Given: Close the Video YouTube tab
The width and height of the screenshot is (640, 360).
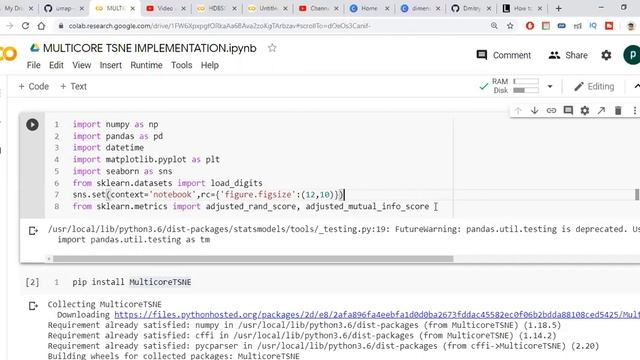Looking at the screenshot, I should [183, 8].
